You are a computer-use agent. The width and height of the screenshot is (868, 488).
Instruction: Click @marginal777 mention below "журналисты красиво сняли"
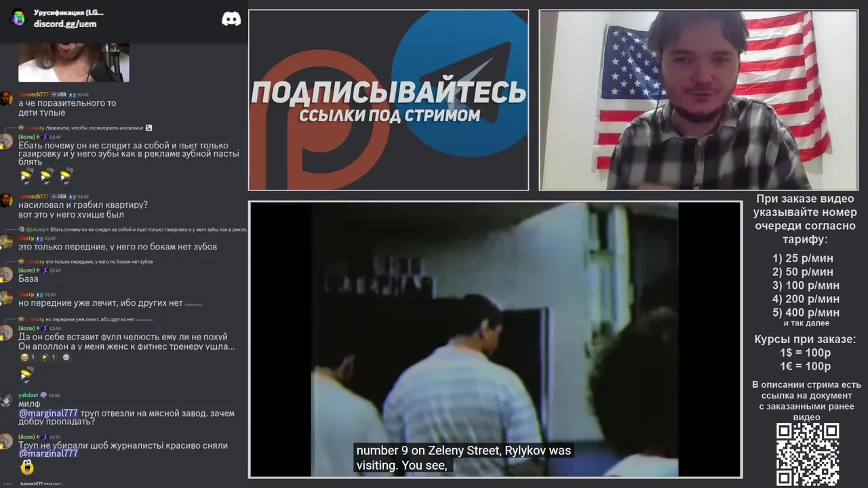click(48, 453)
